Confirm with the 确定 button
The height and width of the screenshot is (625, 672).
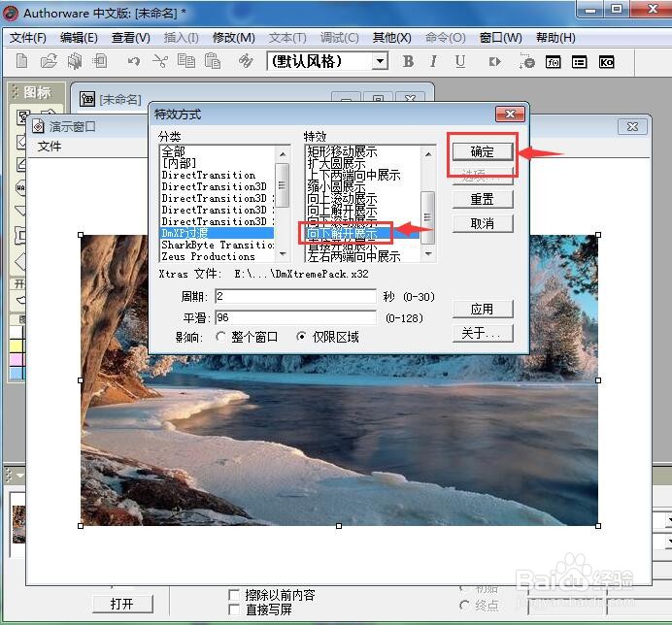pyautogui.click(x=482, y=151)
